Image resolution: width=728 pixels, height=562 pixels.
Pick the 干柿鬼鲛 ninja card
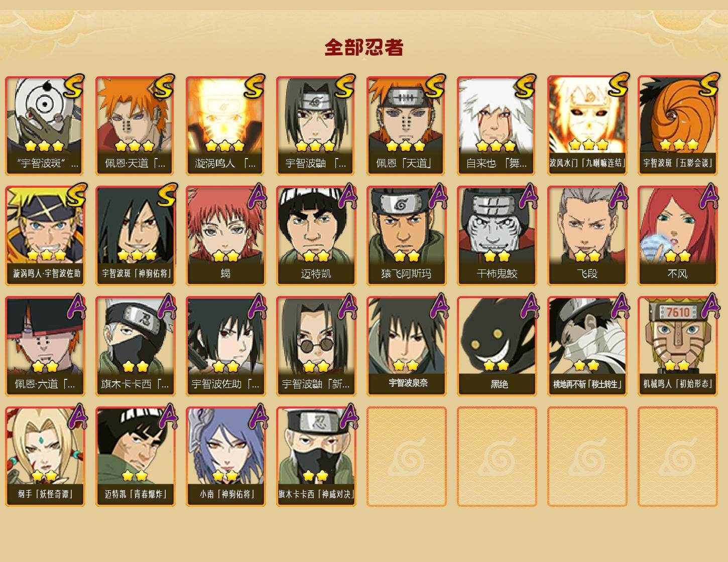click(497, 236)
